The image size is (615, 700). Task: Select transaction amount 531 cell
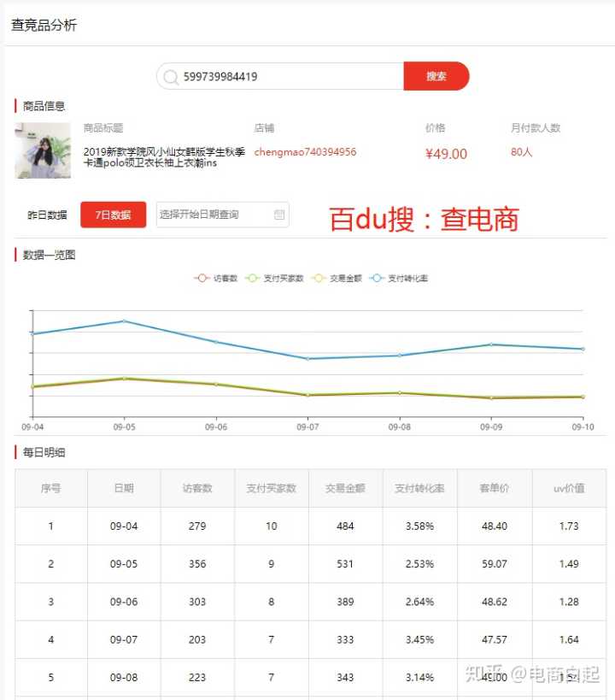click(x=345, y=564)
